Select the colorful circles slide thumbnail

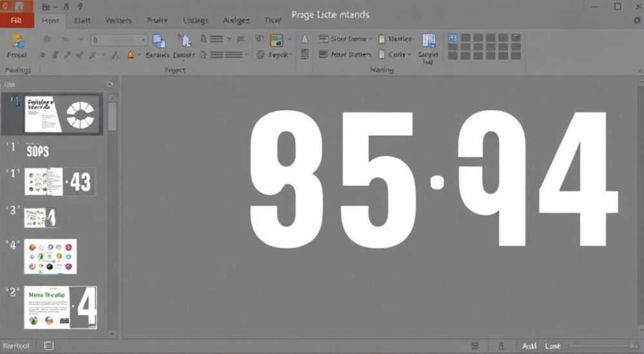pyautogui.click(x=50, y=256)
